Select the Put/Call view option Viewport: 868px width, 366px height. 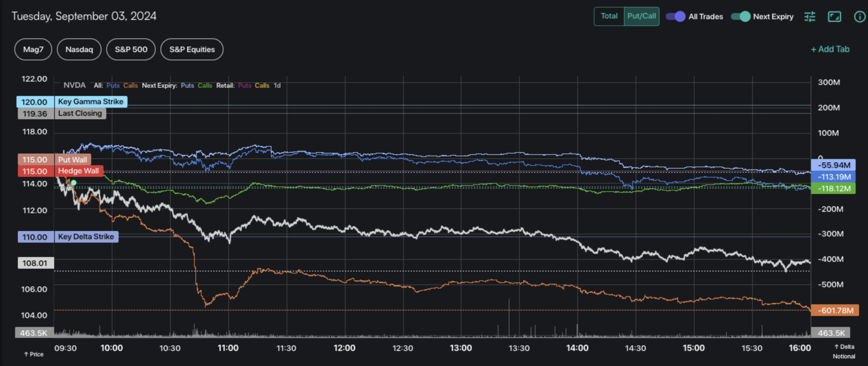pos(641,16)
